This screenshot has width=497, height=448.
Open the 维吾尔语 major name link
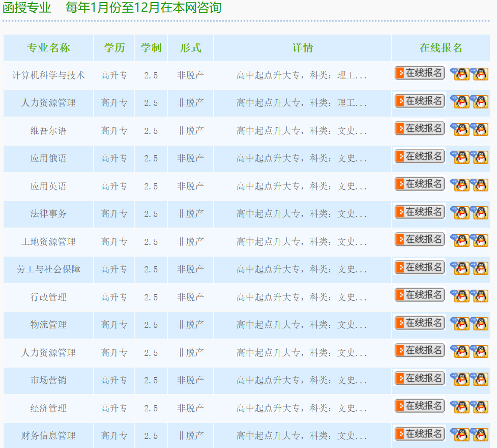[x=48, y=131]
